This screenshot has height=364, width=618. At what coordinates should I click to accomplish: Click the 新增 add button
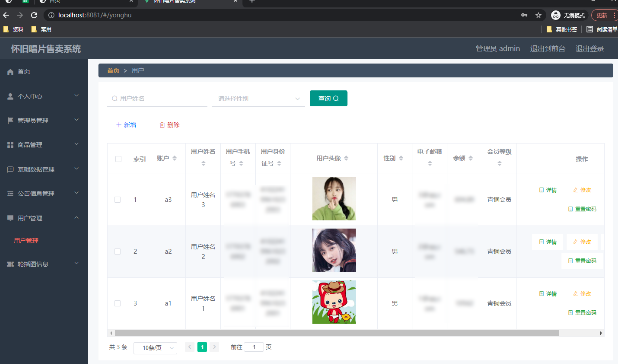point(126,125)
